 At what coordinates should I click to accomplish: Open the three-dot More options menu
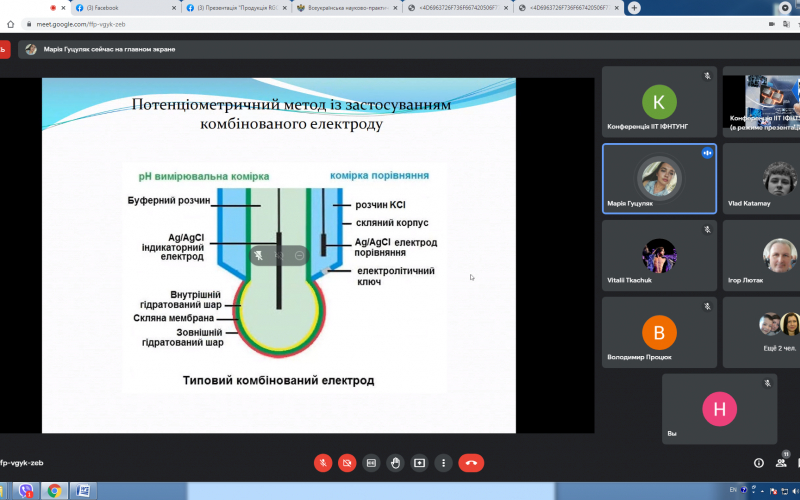click(x=443, y=463)
